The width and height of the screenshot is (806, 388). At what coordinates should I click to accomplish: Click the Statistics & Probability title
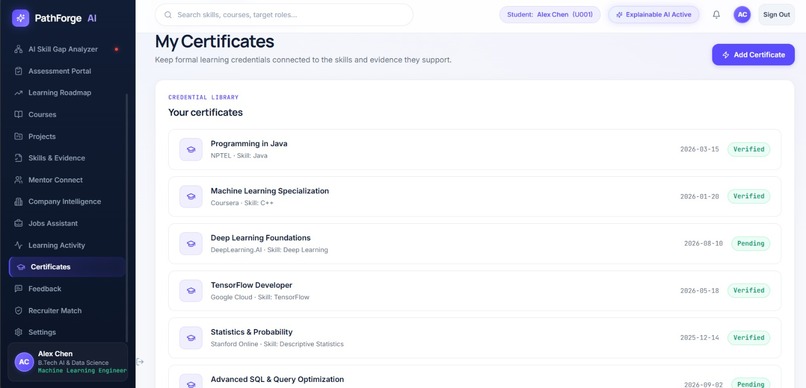[251, 332]
